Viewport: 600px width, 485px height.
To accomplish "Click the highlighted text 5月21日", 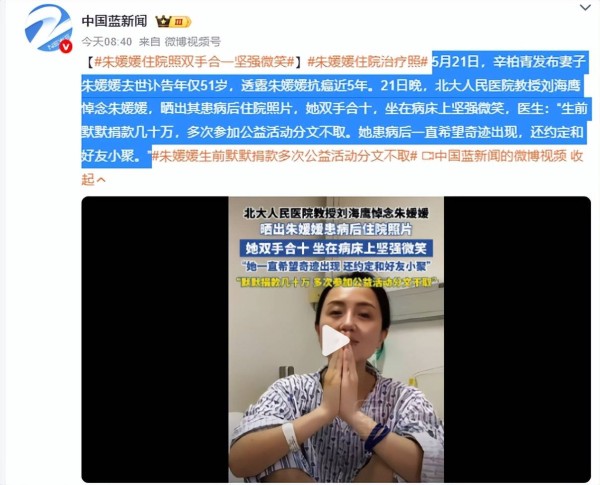I will click(455, 62).
